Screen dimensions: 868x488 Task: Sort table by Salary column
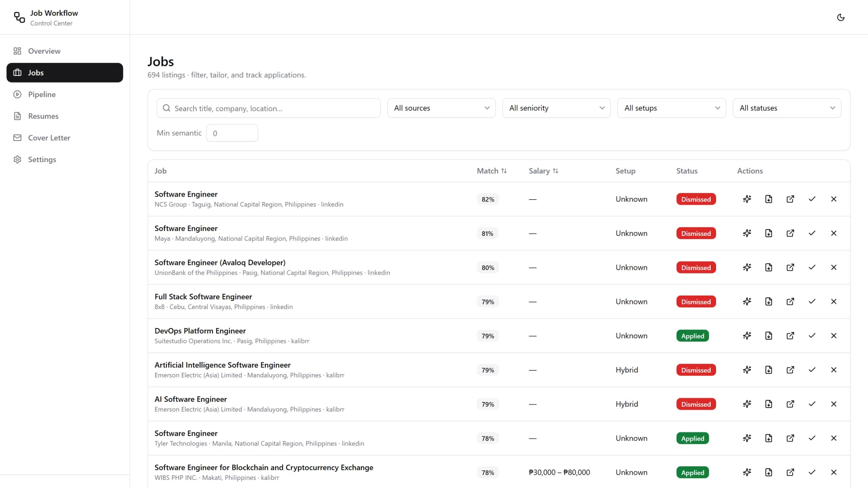click(x=543, y=171)
